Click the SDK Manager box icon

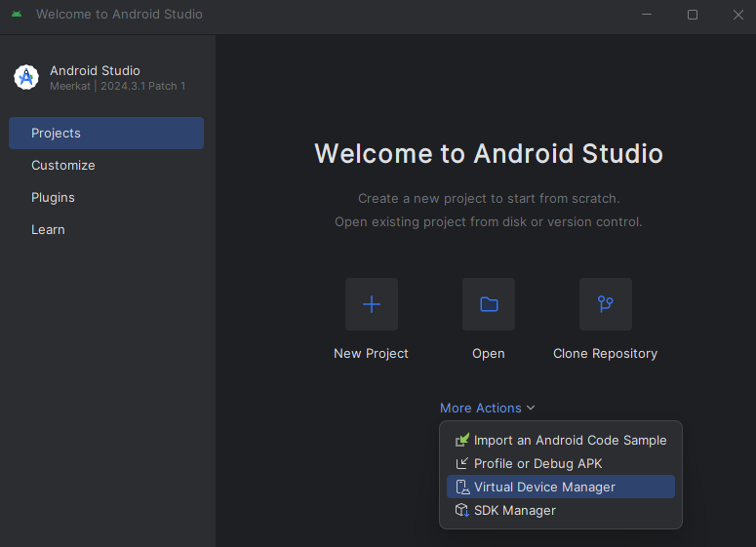(462, 510)
